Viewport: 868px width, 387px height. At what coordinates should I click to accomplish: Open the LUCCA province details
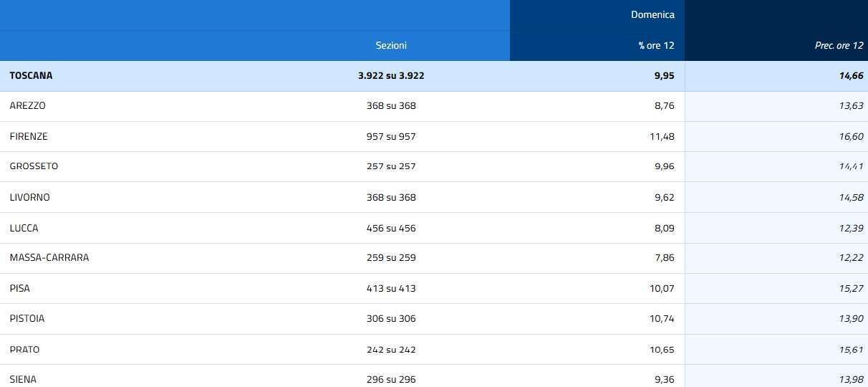tap(24, 228)
